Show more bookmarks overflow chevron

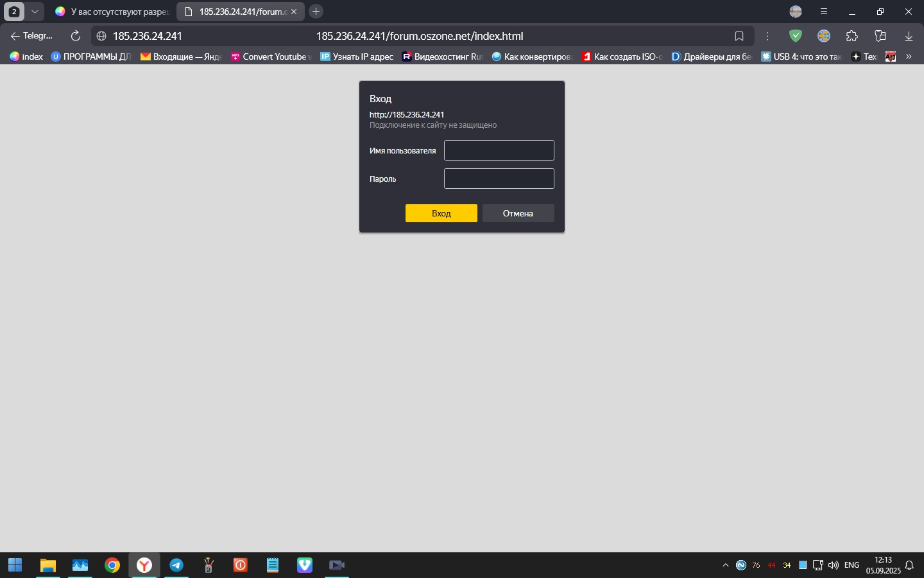pos(909,57)
